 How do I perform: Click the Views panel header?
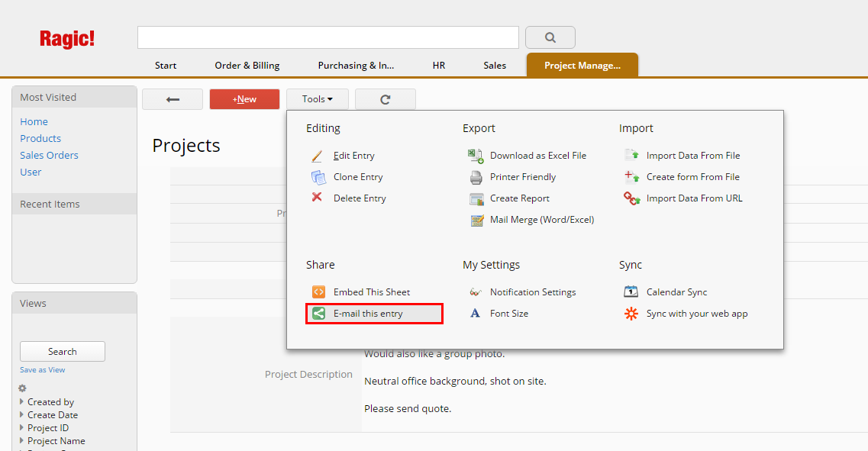(x=74, y=303)
